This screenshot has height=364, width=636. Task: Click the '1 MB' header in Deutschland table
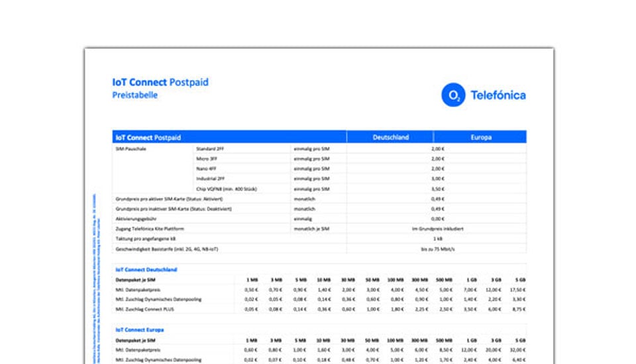click(252, 280)
